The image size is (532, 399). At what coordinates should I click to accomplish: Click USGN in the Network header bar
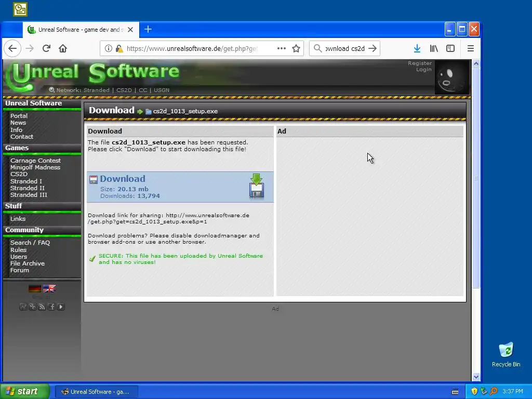click(162, 90)
